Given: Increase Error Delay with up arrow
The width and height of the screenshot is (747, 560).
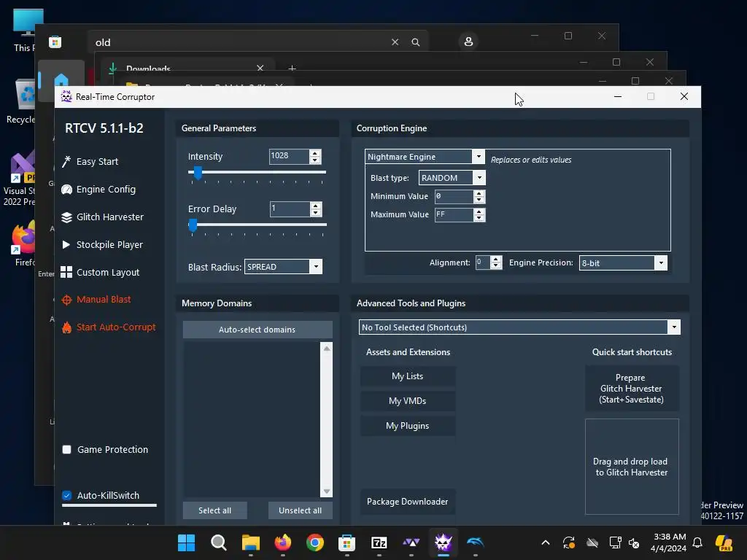Looking at the screenshot, I should (315, 206).
